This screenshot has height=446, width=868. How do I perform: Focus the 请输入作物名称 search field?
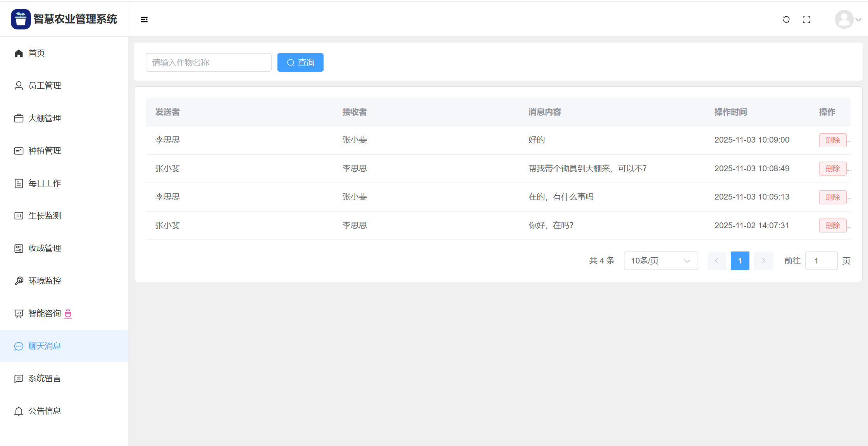tap(208, 62)
